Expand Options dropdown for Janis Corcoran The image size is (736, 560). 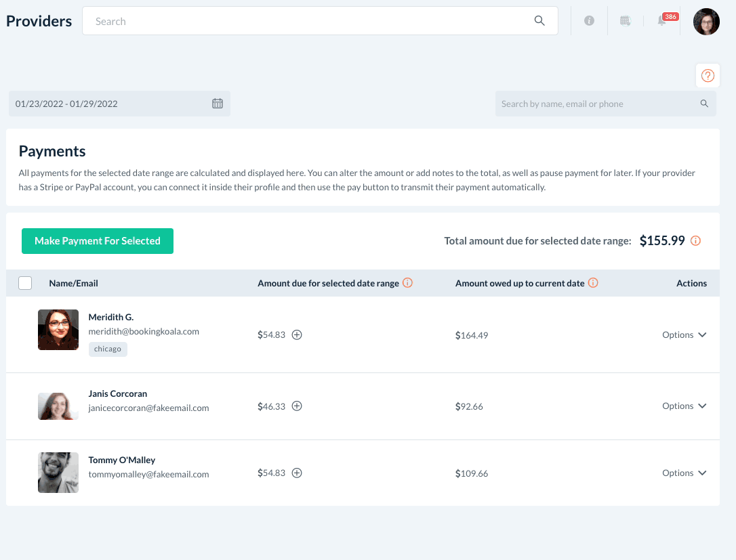[x=684, y=406]
